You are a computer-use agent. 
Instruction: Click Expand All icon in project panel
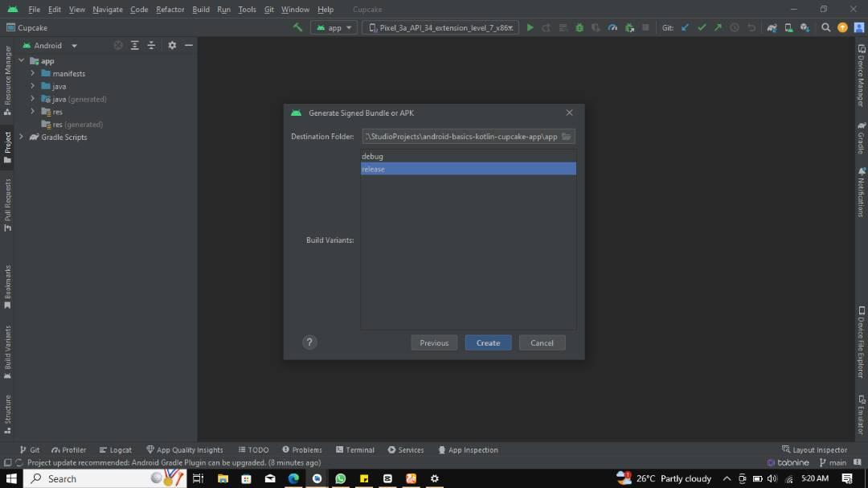click(134, 45)
